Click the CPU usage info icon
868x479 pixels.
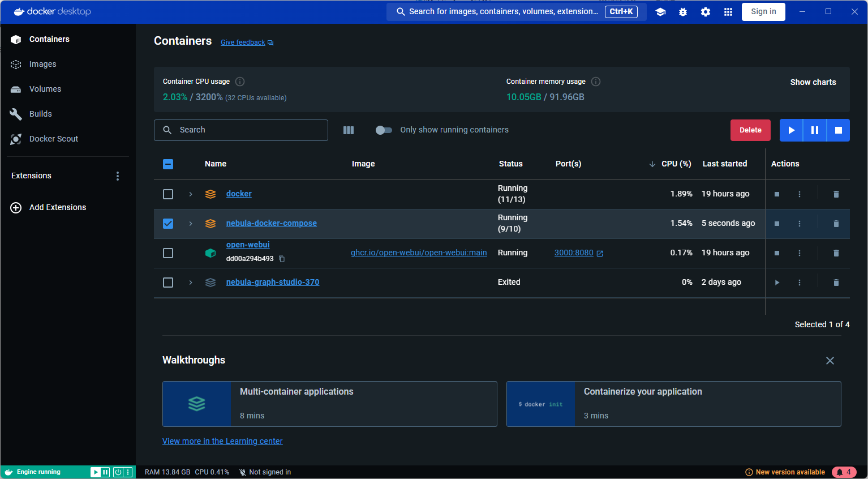(240, 82)
